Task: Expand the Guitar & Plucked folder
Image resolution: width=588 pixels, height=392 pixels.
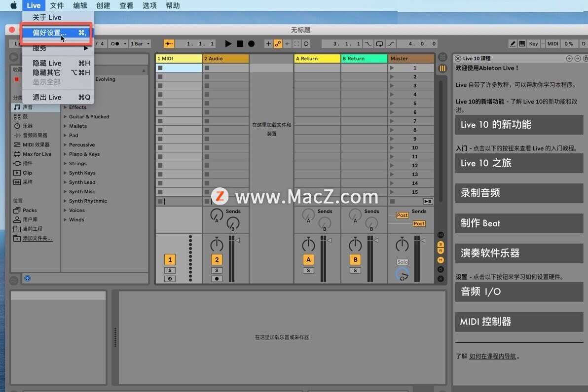Action: [65, 117]
